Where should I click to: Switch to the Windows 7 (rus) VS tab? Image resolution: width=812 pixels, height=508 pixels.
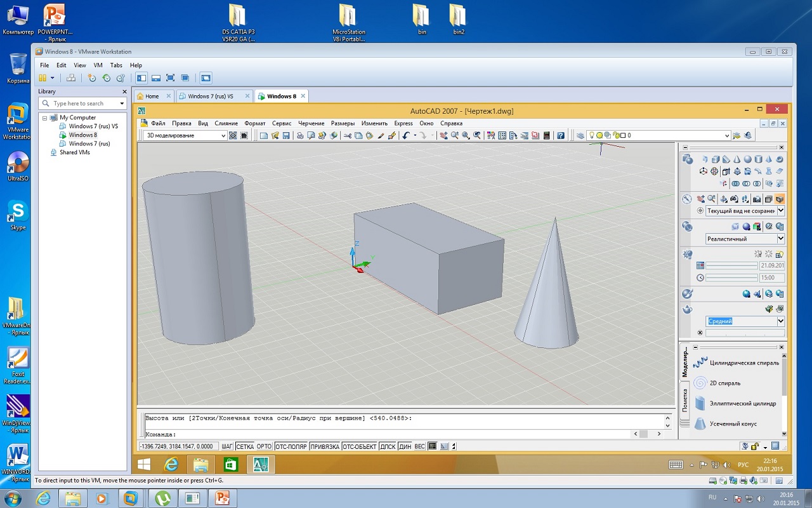(x=211, y=97)
